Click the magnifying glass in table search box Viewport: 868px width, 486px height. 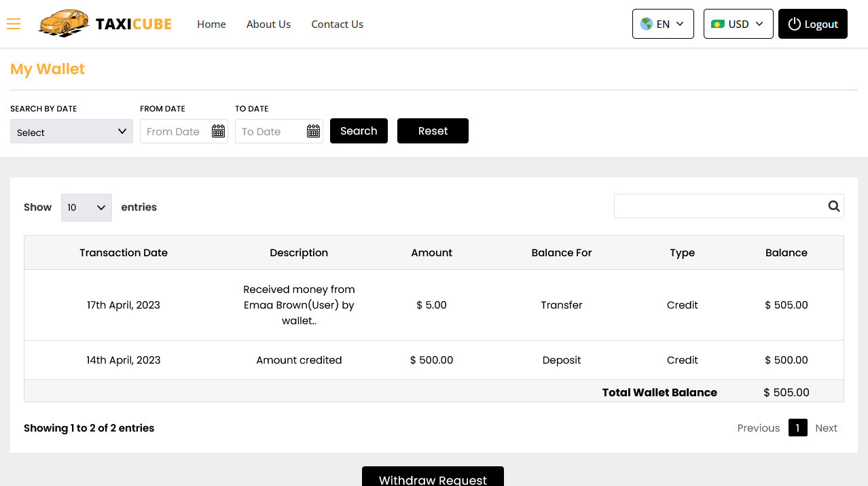(x=833, y=206)
